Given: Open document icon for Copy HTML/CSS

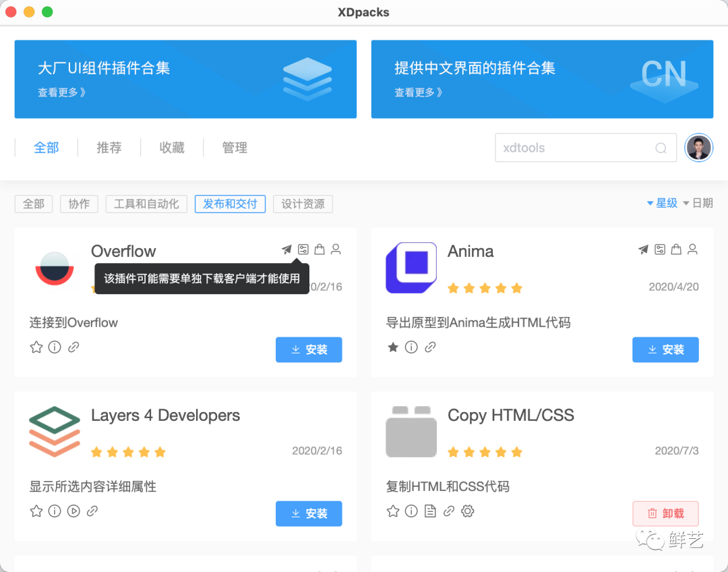Looking at the screenshot, I should [x=430, y=511].
